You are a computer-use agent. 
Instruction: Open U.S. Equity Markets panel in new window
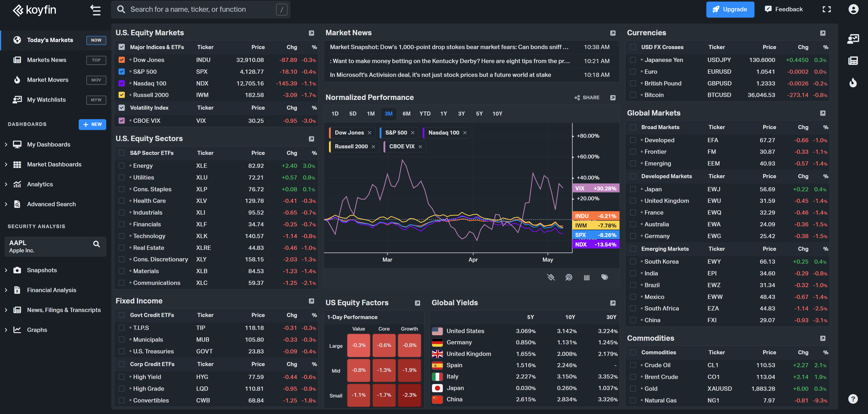coord(311,33)
